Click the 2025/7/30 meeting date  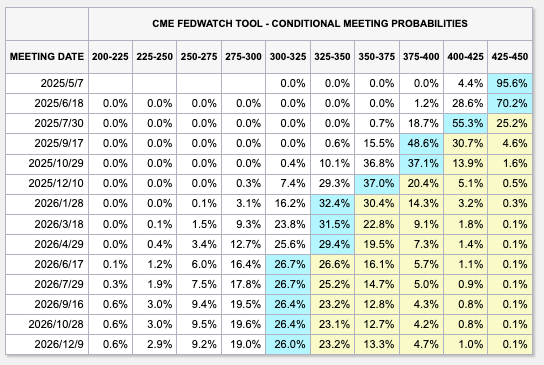click(x=59, y=123)
